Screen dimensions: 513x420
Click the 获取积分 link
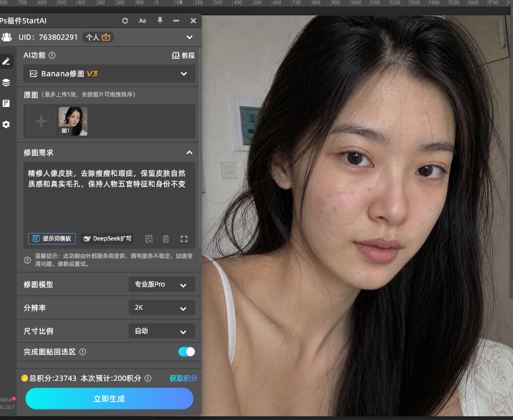(183, 379)
